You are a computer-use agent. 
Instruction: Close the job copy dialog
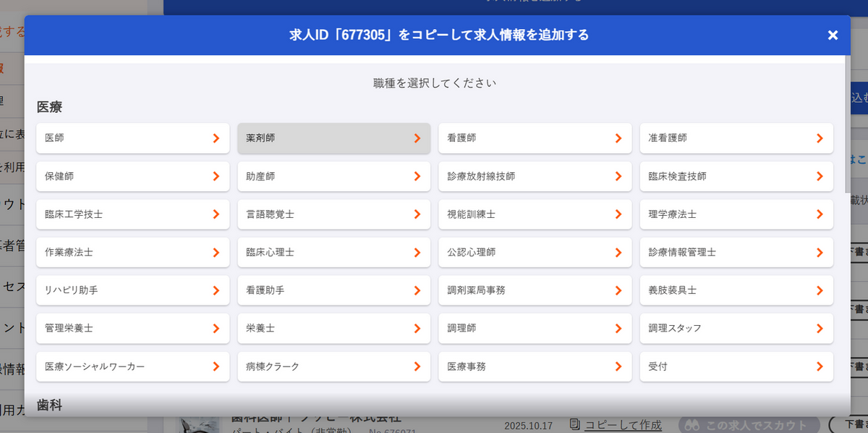(833, 35)
